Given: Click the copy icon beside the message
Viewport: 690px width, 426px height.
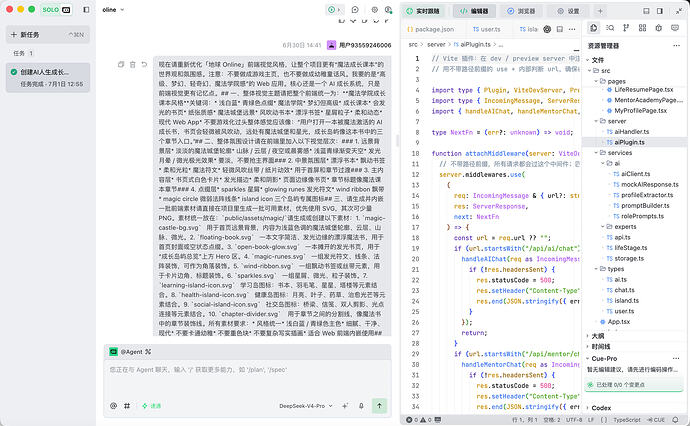Looking at the screenshot, I should coord(121,64).
